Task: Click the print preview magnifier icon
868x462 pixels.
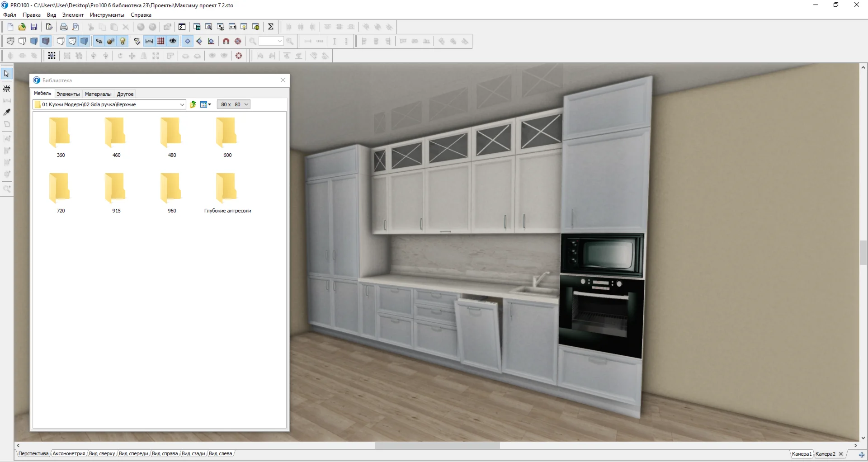Action: tap(76, 27)
